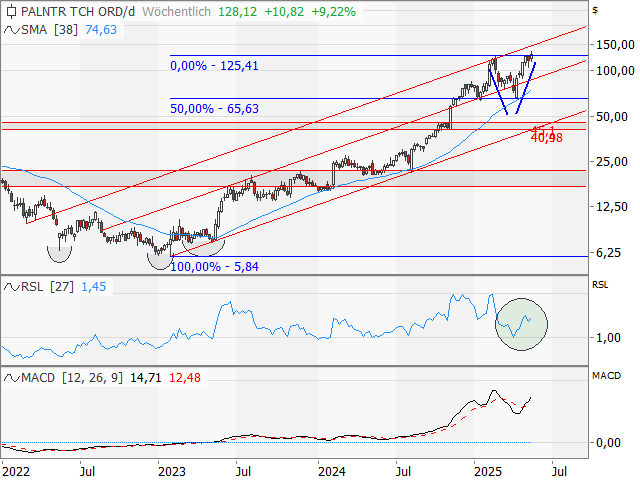Click the last price value 128,12
The image size is (640, 480).
click(x=238, y=11)
